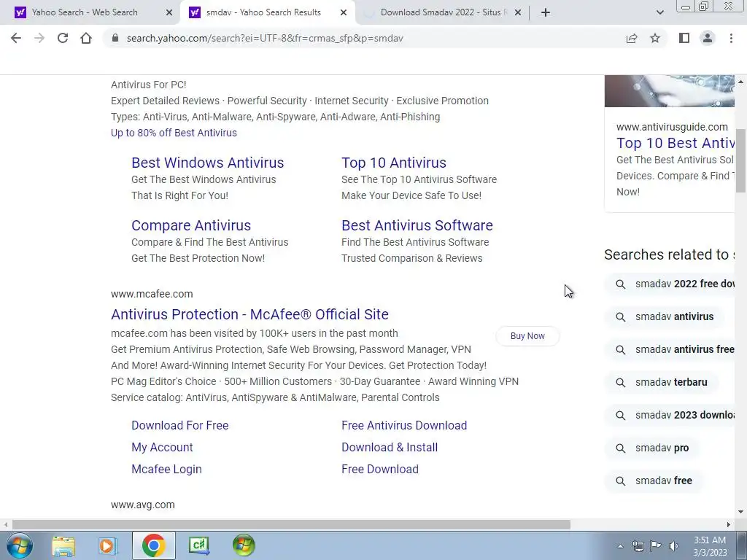Image resolution: width=747 pixels, height=560 pixels.
Task: Switch to Yahoo Search - Web Search tab
Action: pos(90,12)
